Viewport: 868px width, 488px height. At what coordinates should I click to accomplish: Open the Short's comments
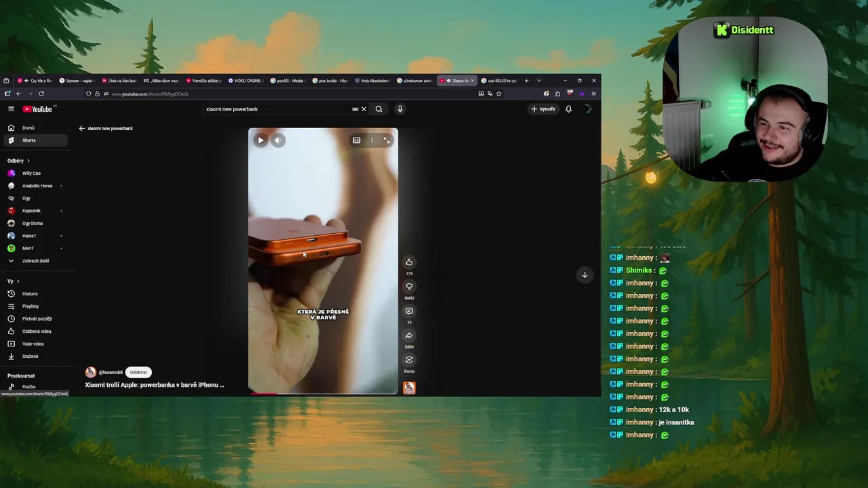pos(409,311)
